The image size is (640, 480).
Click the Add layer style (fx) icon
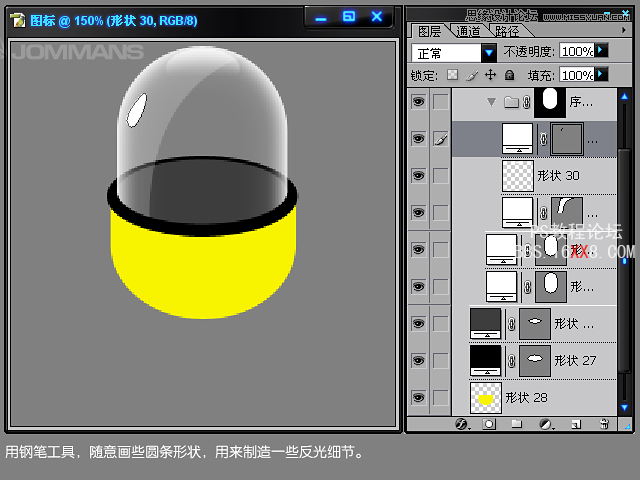tap(462, 424)
